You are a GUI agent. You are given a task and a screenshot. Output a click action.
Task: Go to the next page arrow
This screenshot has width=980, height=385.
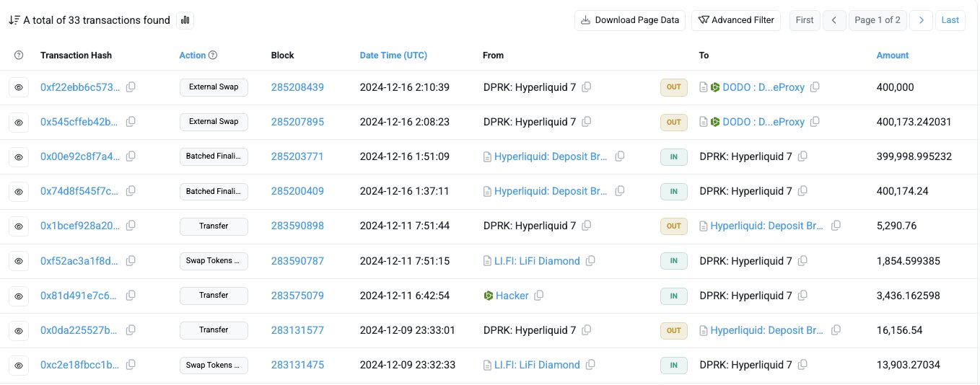point(921,20)
